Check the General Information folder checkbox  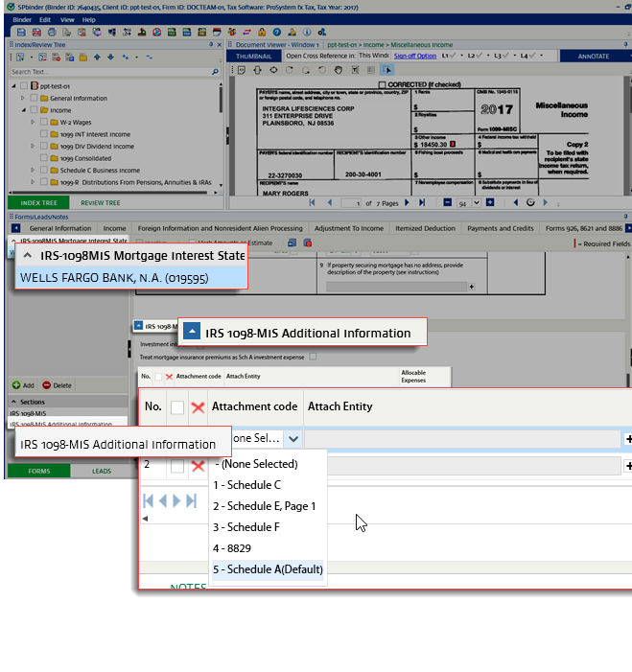coord(34,98)
